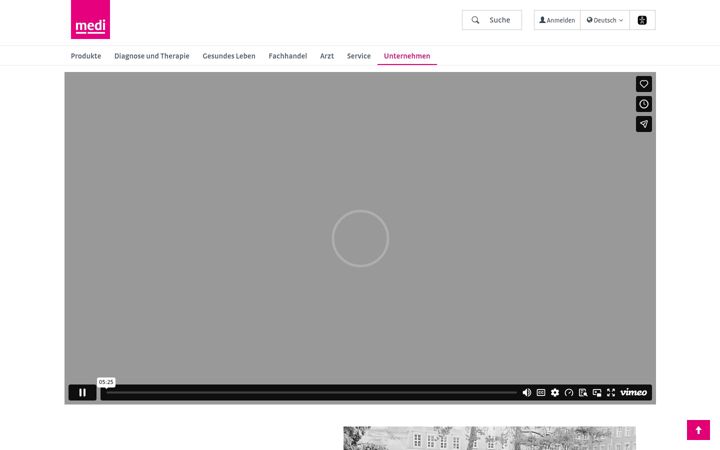
Task: Enter fullscreen mode
Action: coord(611,393)
